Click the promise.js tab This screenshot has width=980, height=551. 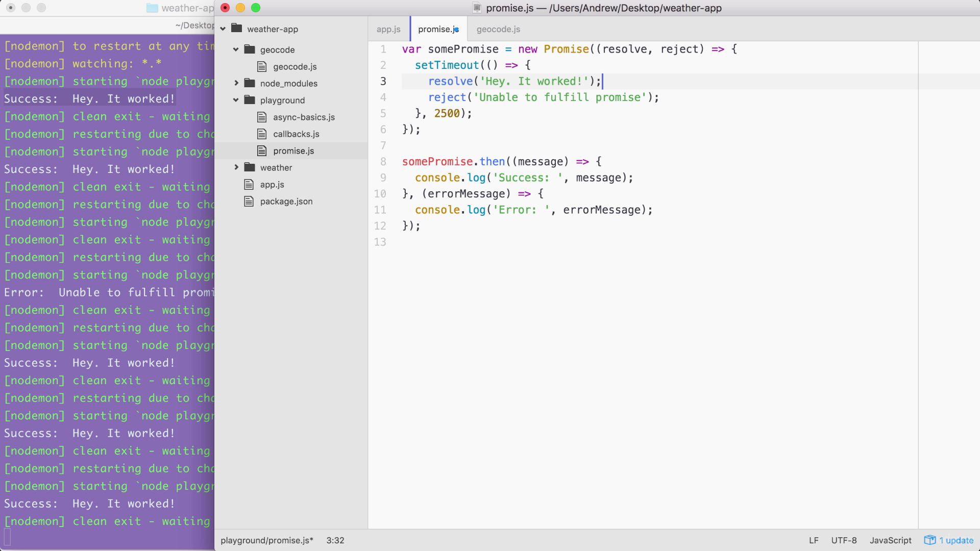tap(438, 29)
